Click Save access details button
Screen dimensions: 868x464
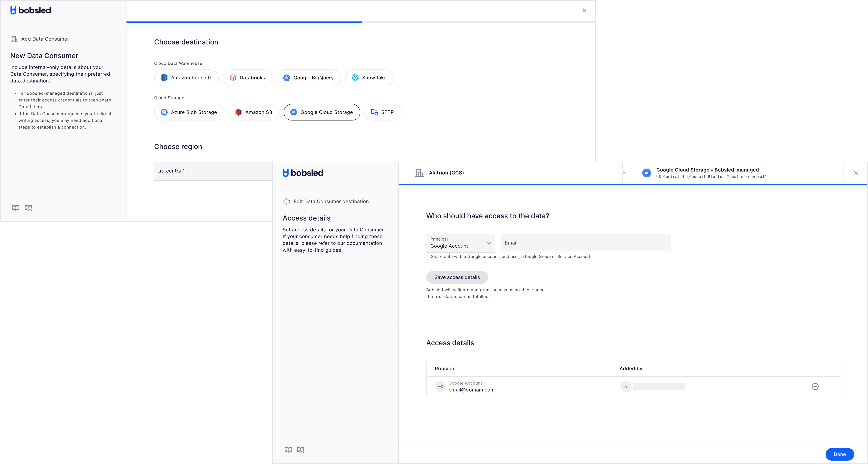[457, 277]
